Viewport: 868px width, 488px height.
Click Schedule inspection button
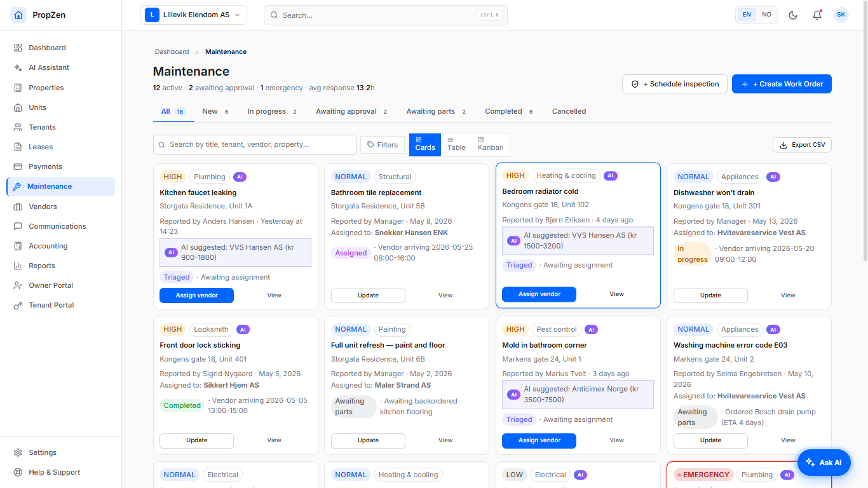pyautogui.click(x=675, y=84)
